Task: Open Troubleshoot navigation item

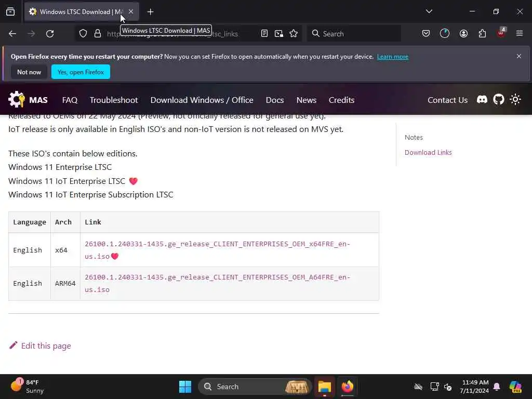Action: point(114,100)
